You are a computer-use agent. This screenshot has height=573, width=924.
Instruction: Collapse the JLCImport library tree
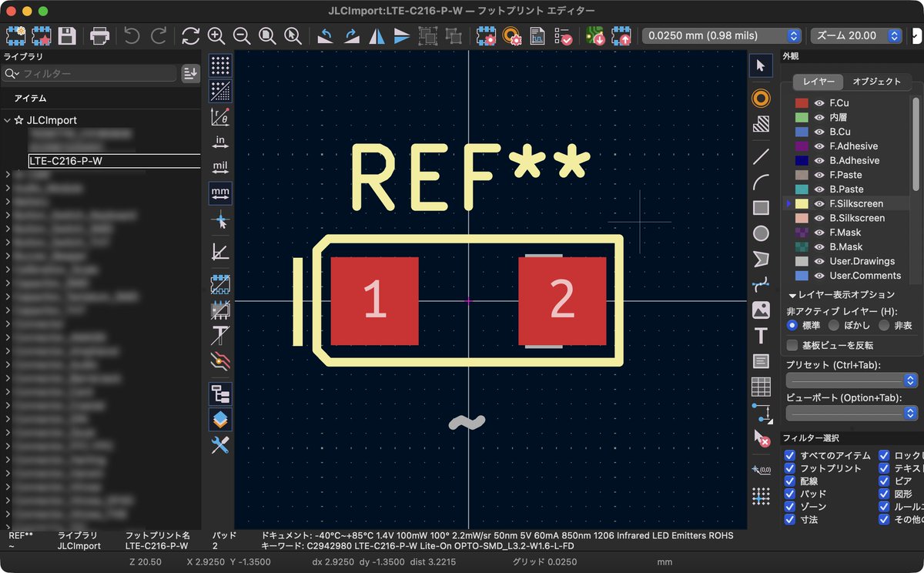coord(7,120)
